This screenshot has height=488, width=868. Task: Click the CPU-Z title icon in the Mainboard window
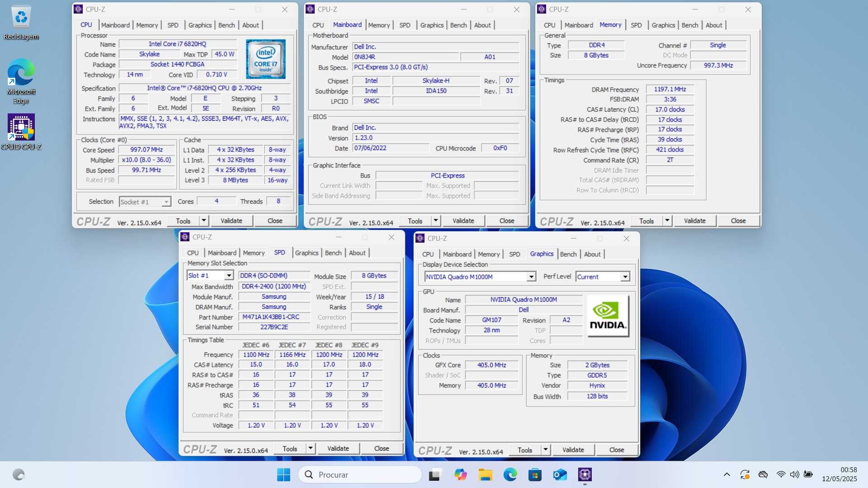(x=310, y=9)
